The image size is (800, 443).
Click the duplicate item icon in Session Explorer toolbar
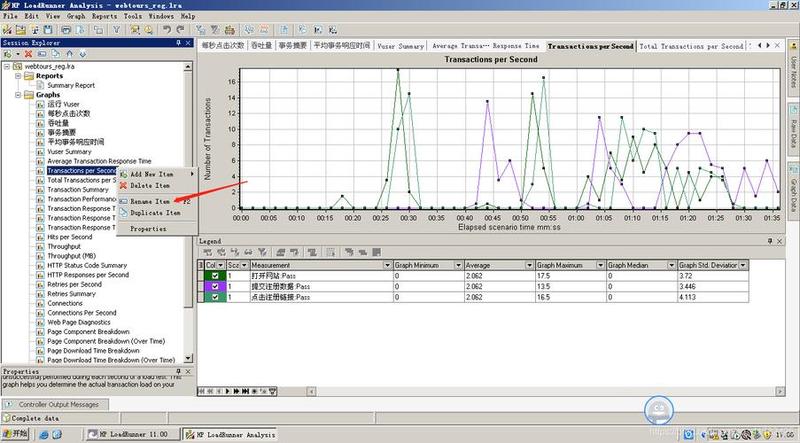tap(56, 54)
